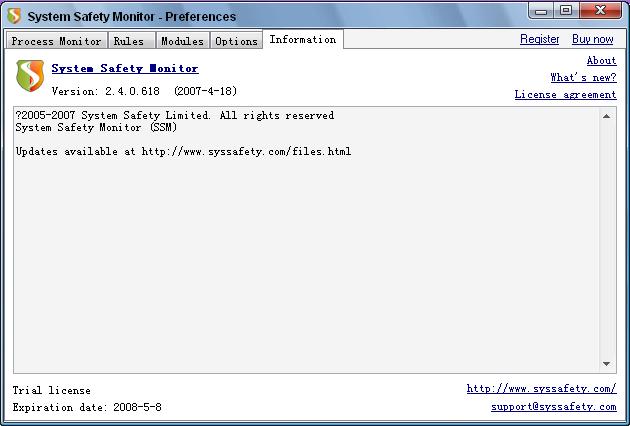Open the About link
630x426 pixels.
[x=601, y=61]
